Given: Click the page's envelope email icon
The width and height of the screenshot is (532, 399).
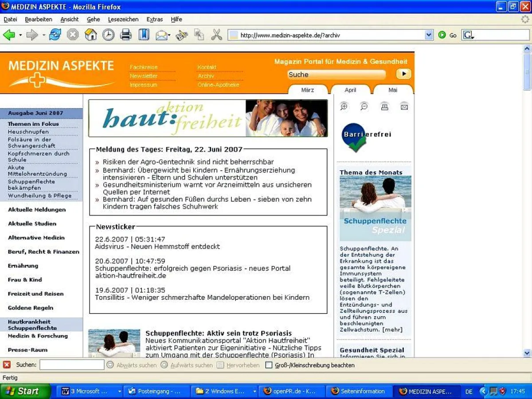Looking at the screenshot, I should point(404,106).
